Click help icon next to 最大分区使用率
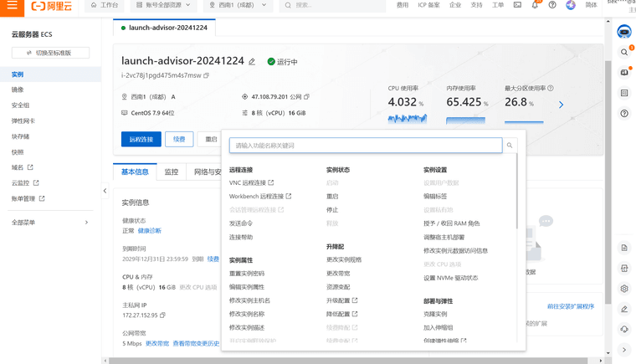636x364 pixels. point(550,88)
